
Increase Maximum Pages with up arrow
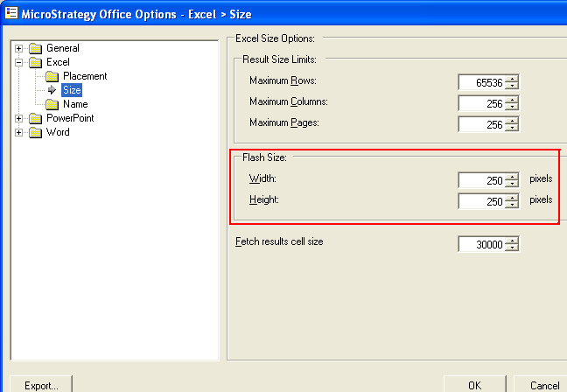[x=512, y=121]
